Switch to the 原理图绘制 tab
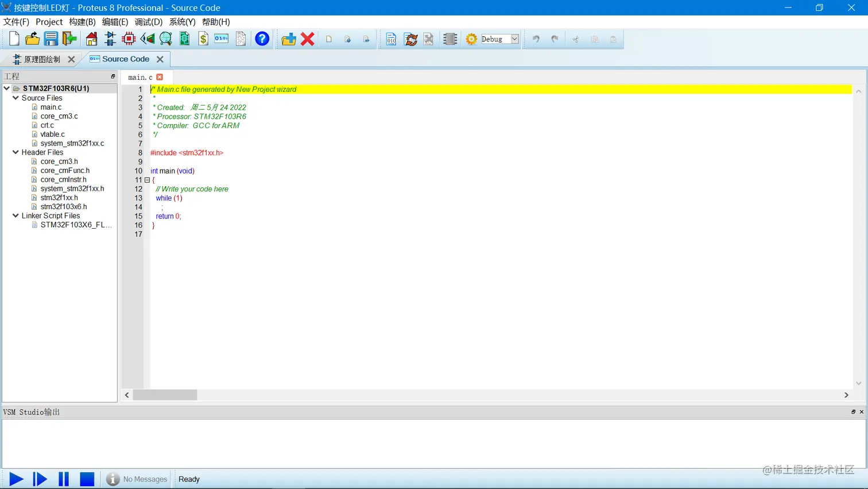The height and width of the screenshot is (489, 868). coord(42,59)
